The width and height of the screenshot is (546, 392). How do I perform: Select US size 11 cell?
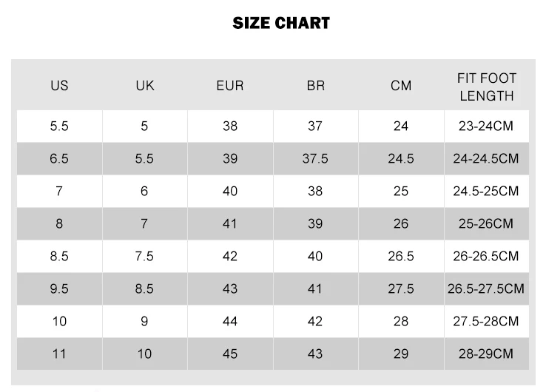click(x=59, y=354)
